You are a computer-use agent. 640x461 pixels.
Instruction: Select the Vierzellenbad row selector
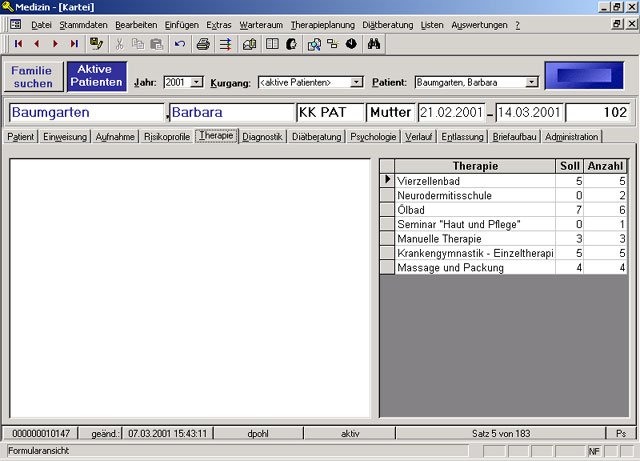coord(387,180)
